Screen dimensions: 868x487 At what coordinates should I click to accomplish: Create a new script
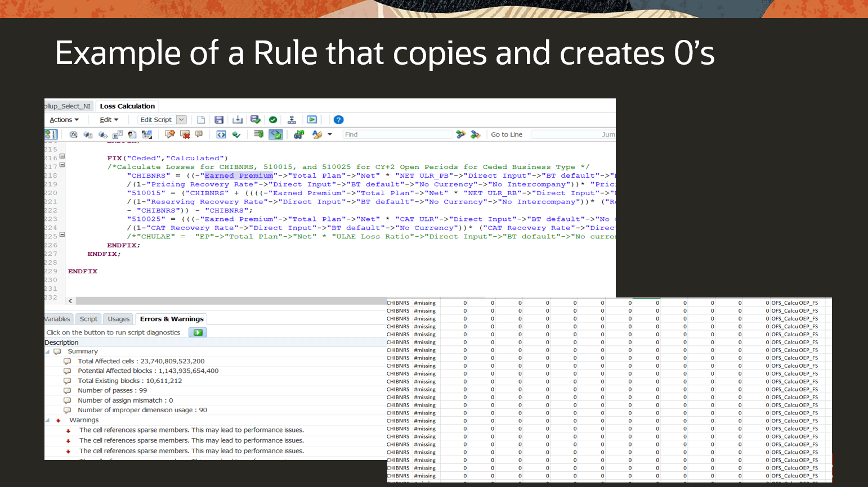(201, 119)
